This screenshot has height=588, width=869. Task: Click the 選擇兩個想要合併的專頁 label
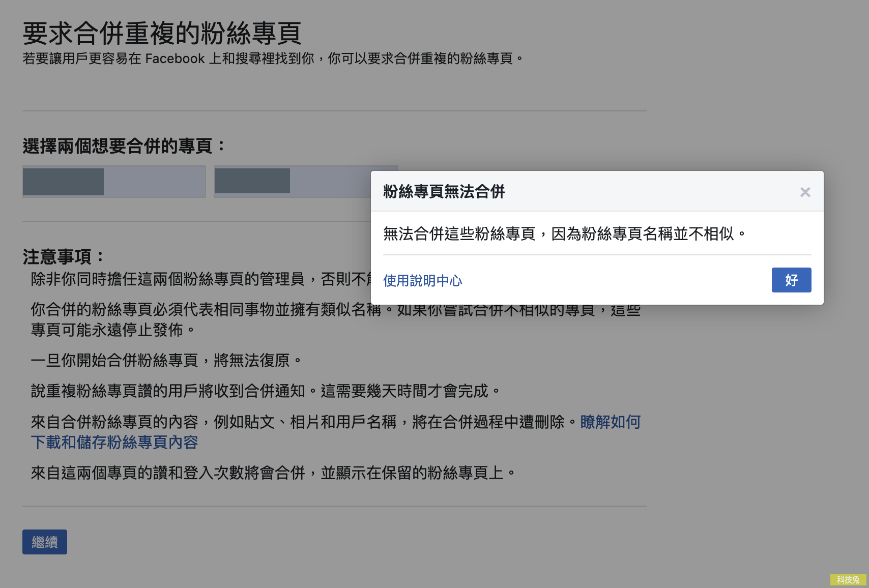pos(124,146)
